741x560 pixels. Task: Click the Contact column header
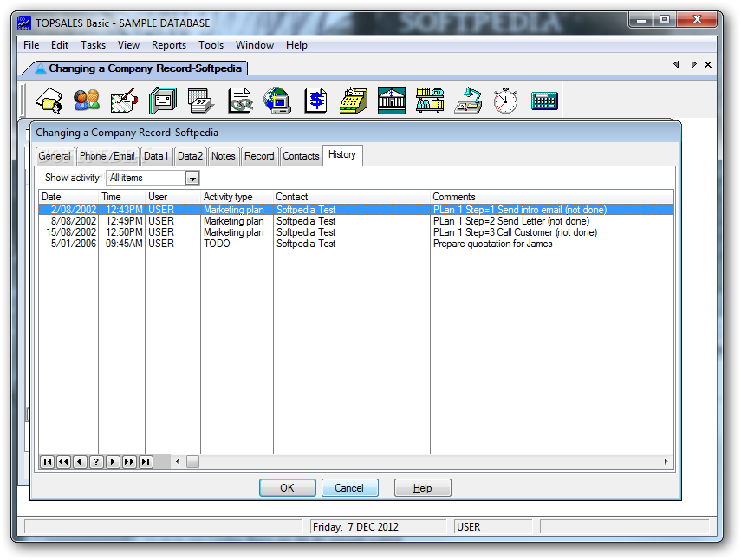pyautogui.click(x=352, y=197)
